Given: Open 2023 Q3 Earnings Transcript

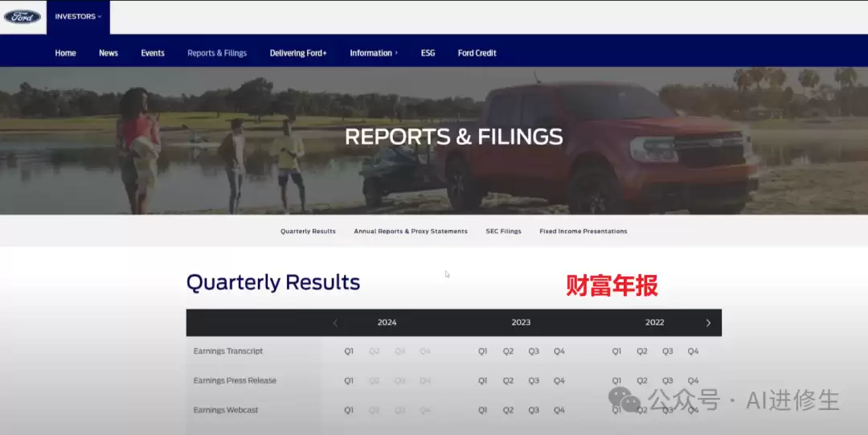Looking at the screenshot, I should pyautogui.click(x=534, y=351).
